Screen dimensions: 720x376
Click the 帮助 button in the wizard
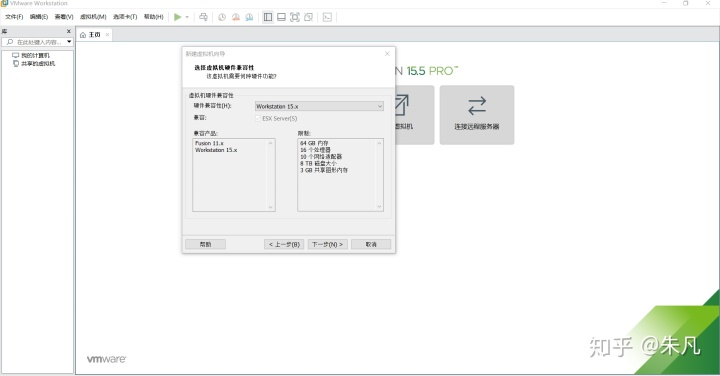coord(205,244)
